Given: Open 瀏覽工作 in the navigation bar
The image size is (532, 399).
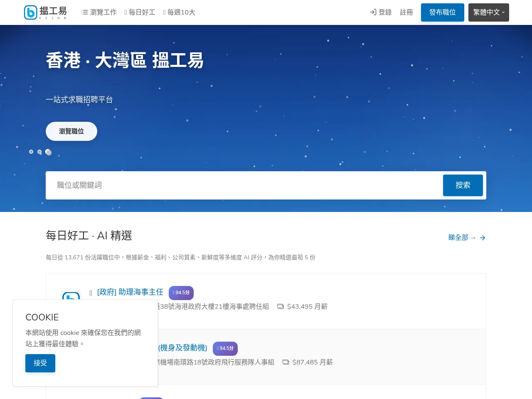Looking at the screenshot, I should pyautogui.click(x=99, y=12).
